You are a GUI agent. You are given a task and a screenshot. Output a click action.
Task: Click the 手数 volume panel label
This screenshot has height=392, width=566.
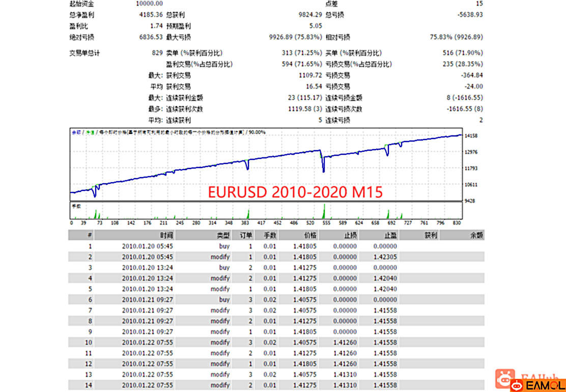pos(76,206)
